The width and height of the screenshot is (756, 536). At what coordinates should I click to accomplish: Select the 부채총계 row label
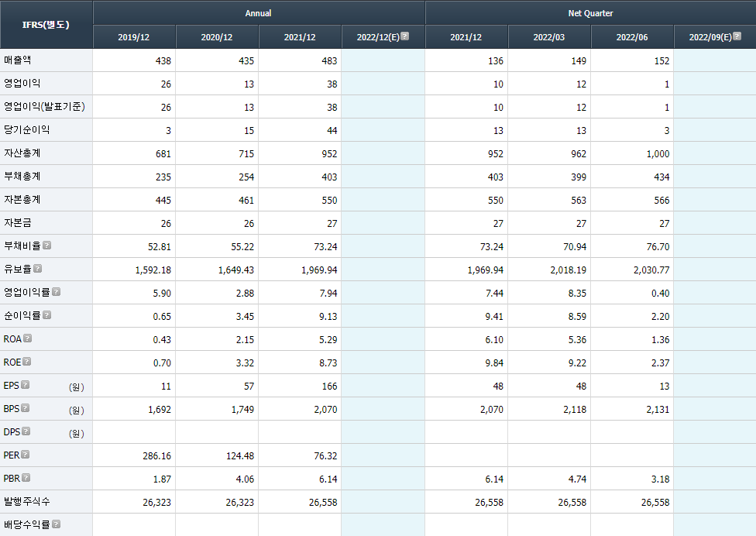coord(22,176)
